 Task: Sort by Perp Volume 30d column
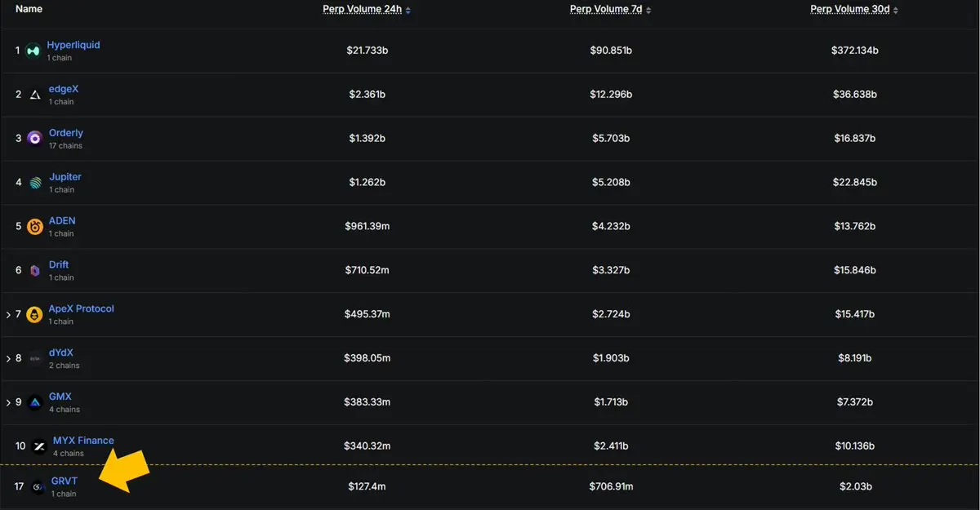[854, 10]
